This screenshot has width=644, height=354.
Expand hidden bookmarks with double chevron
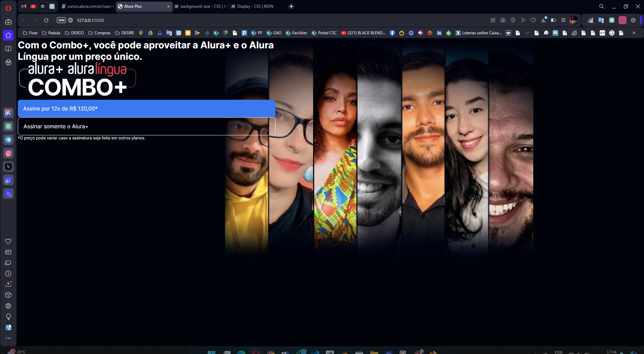pyautogui.click(x=634, y=33)
